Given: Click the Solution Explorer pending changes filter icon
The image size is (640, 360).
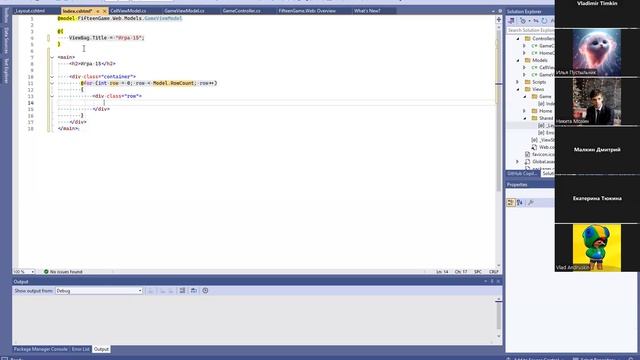Looking at the screenshot, I should [523, 20].
